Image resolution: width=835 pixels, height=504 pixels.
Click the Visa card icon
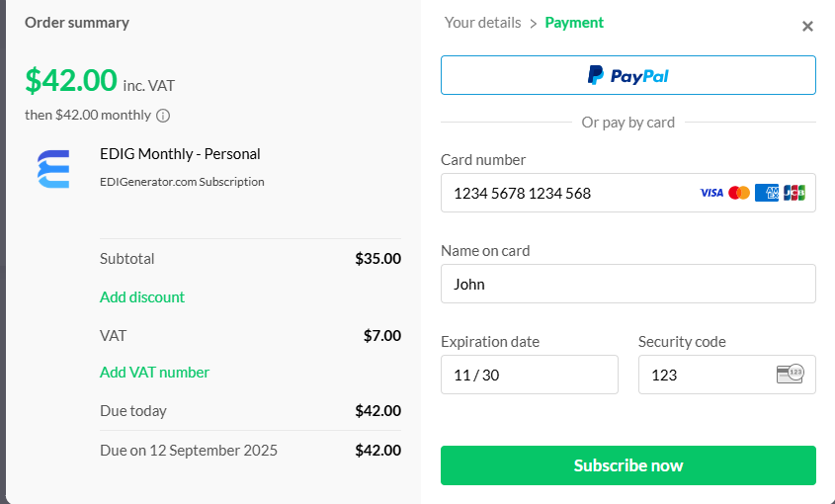coord(711,193)
